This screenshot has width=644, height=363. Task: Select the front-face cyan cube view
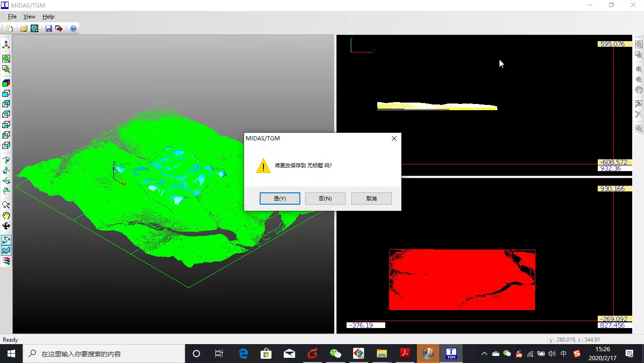[6, 94]
